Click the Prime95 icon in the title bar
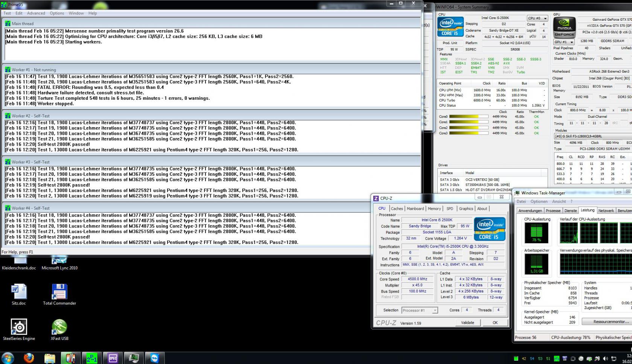 [x=4, y=5]
